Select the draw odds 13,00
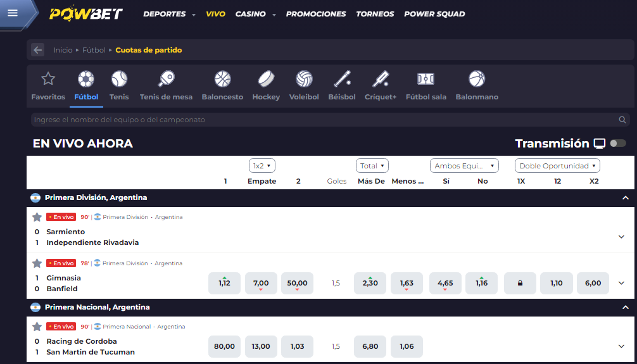 tap(261, 346)
